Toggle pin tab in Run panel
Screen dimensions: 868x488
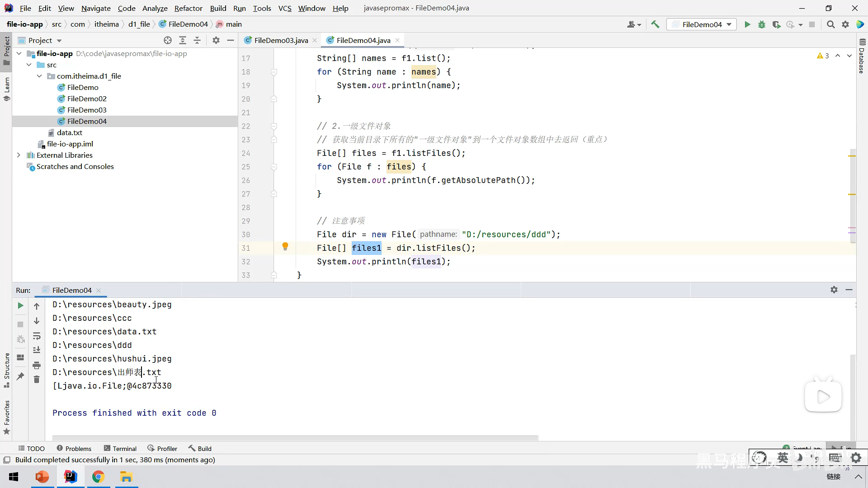point(20,376)
